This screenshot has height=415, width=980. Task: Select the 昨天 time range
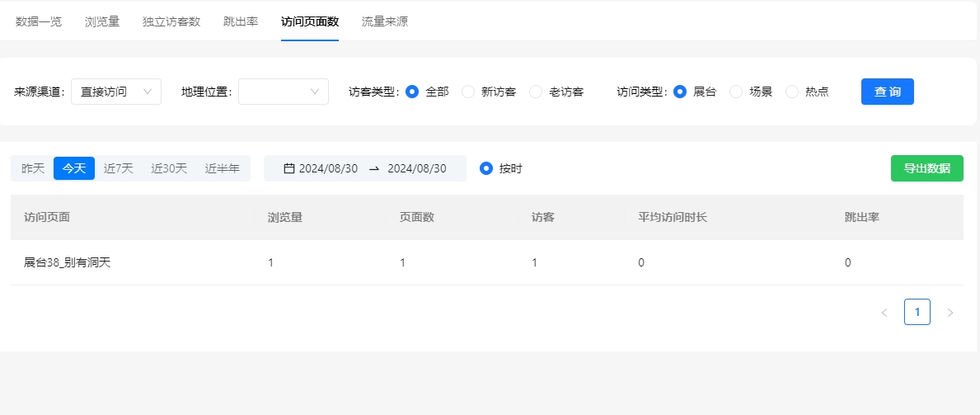coord(33,168)
